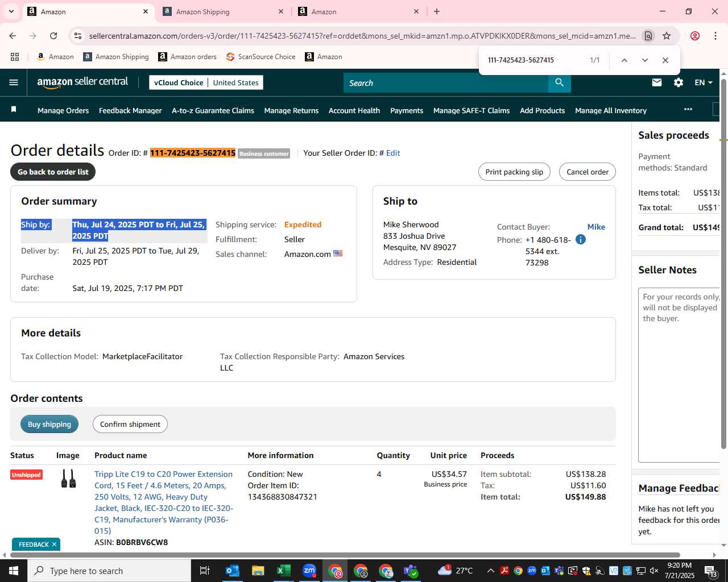Click the Seller Central search field
Image resolution: width=728 pixels, height=582 pixels.
click(x=446, y=83)
